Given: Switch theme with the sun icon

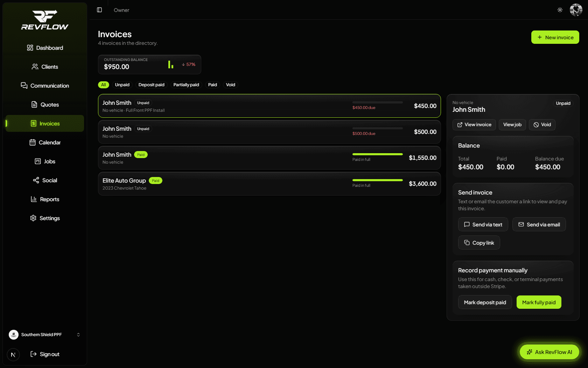Looking at the screenshot, I should point(560,10).
